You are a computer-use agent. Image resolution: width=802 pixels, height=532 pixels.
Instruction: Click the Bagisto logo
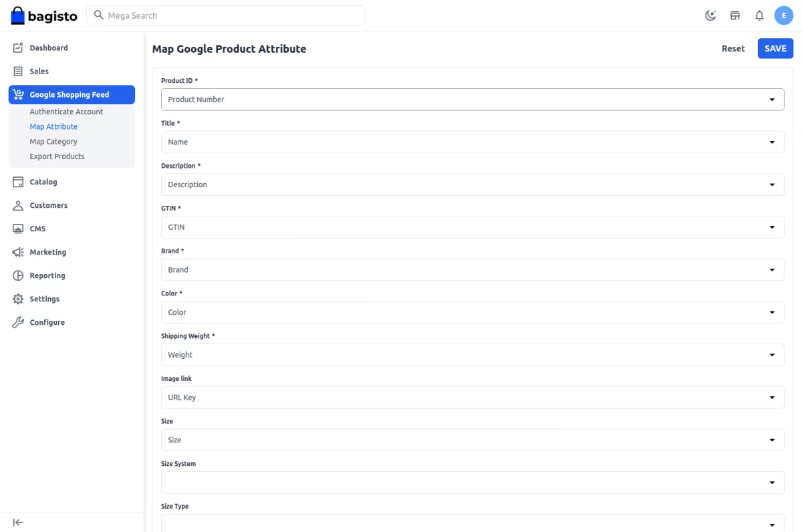tap(43, 15)
